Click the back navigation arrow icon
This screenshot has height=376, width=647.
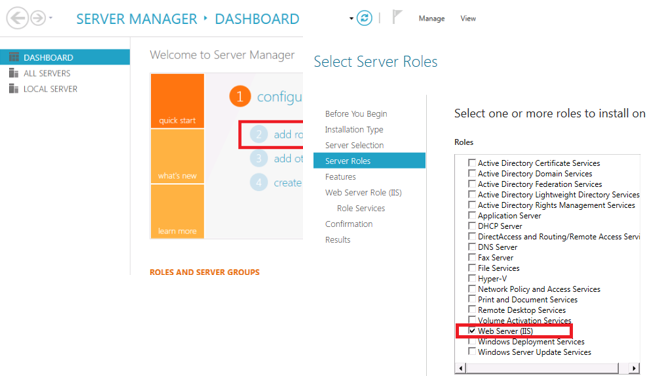pyautogui.click(x=17, y=18)
